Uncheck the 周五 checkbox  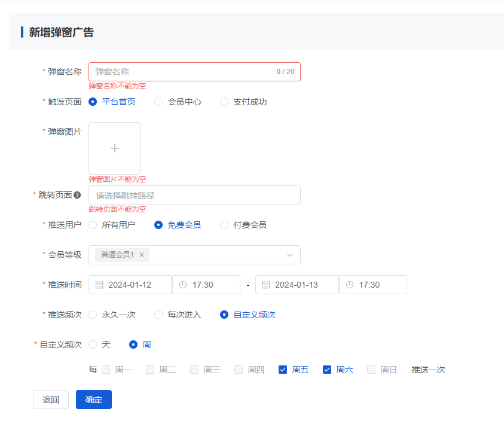(x=283, y=370)
